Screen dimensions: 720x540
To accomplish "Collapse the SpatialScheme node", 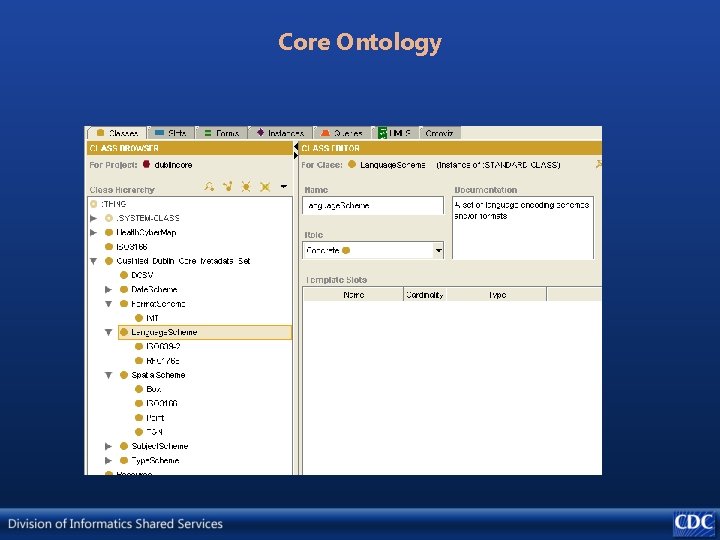I will point(108,375).
